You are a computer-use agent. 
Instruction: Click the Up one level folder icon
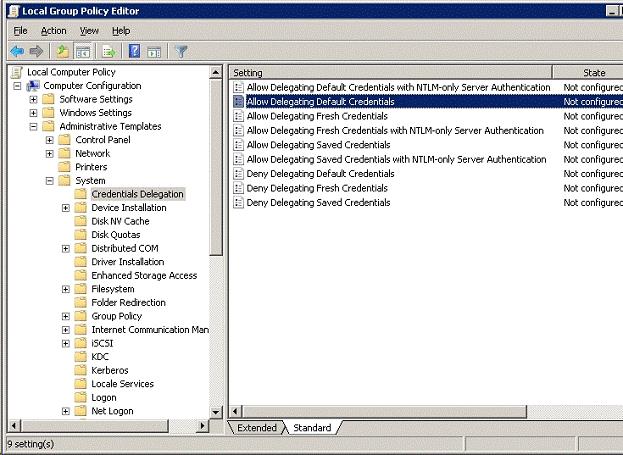[63, 51]
